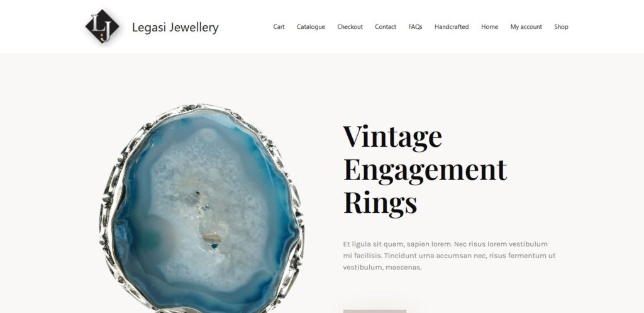644x313 pixels.
Task: Open the Contact page link
Action: (x=386, y=26)
